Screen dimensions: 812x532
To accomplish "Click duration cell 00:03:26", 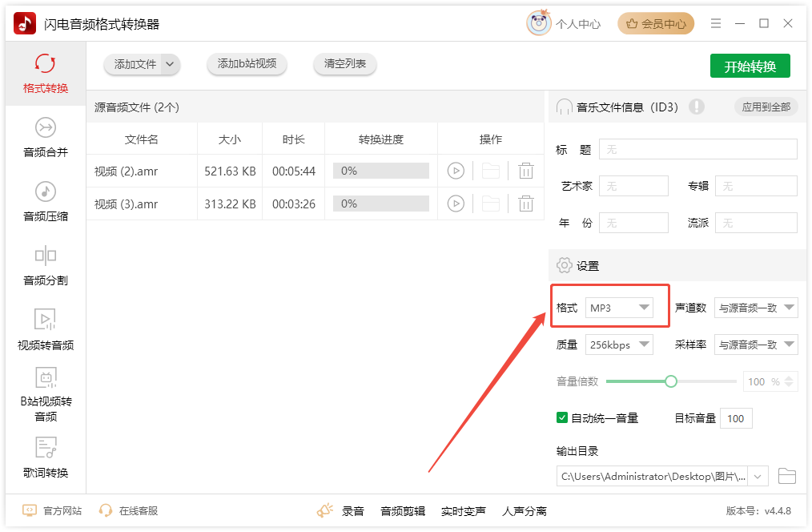I will [294, 204].
